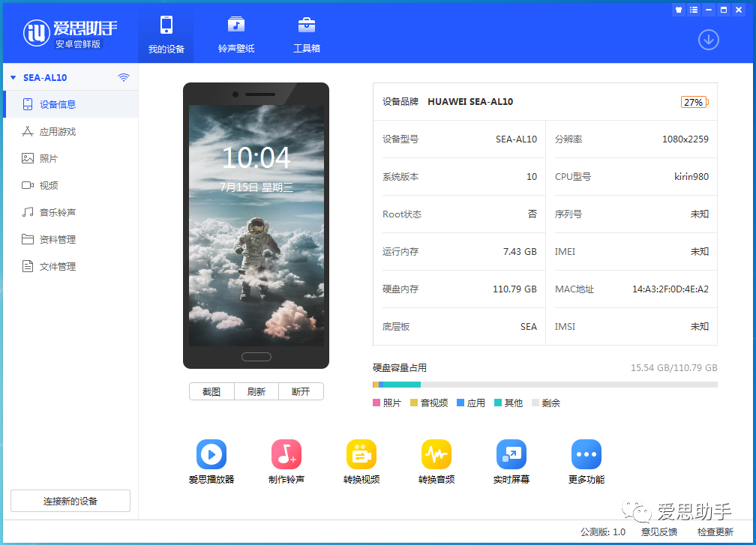The image size is (756, 545).
Task: Click the 公测版: 1.0 version text
Action: (603, 532)
